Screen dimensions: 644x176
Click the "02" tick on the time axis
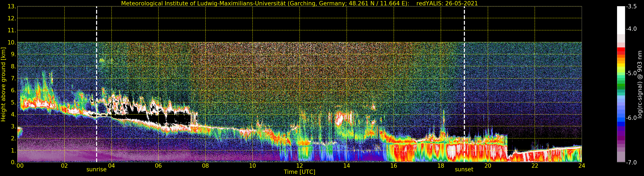point(64,166)
